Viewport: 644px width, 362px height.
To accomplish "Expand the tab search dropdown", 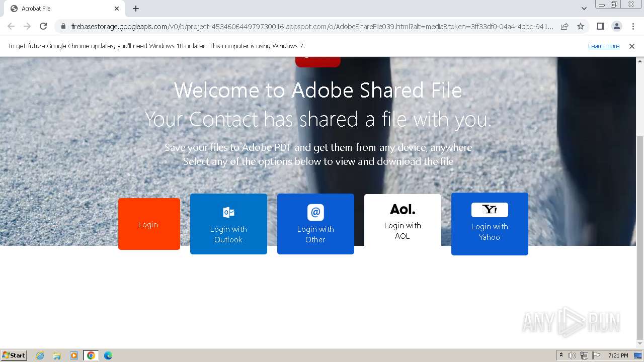I will [584, 9].
